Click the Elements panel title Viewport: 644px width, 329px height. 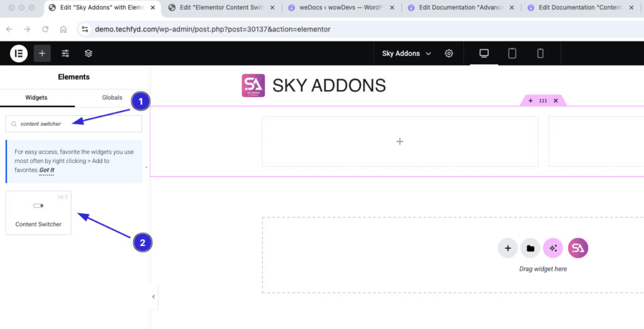tap(74, 77)
